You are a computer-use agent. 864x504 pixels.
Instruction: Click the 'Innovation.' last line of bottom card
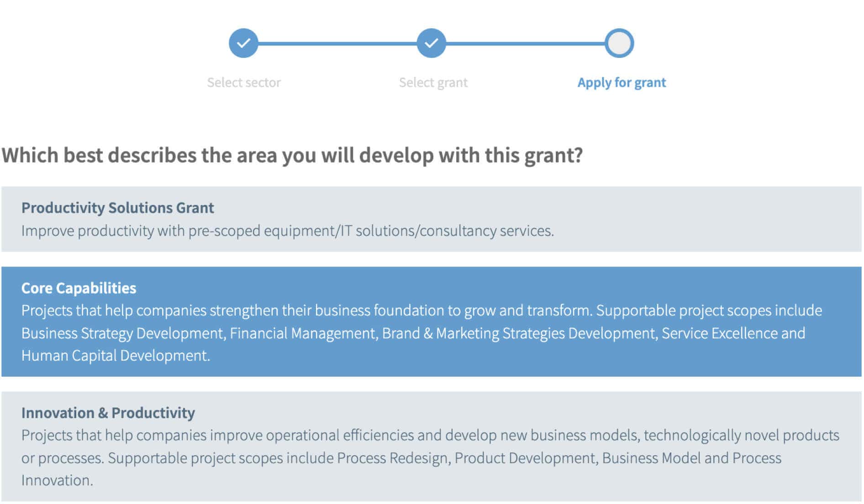(x=57, y=480)
